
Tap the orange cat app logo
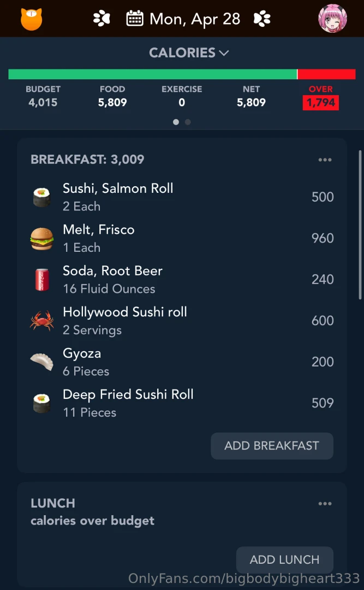click(x=31, y=19)
